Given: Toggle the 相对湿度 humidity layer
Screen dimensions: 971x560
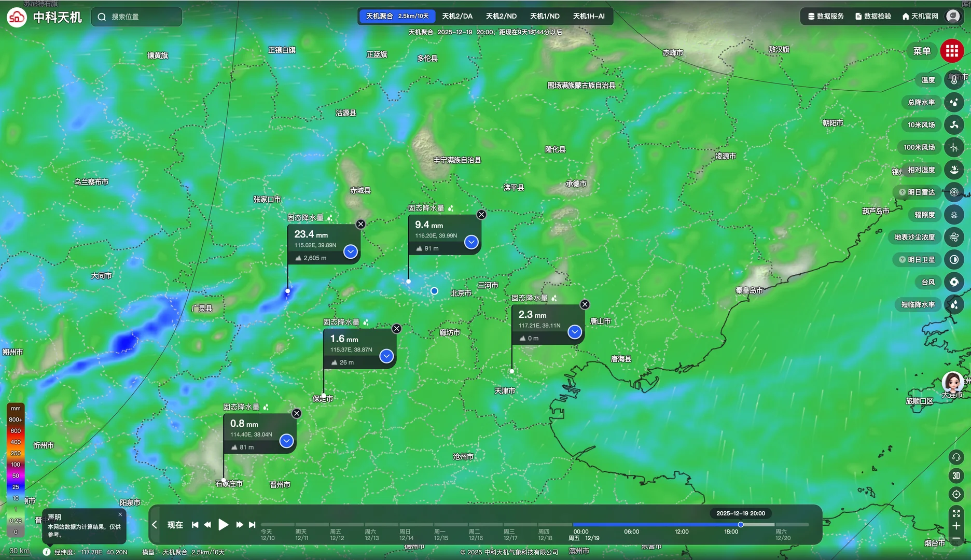Looking at the screenshot, I should coord(954,170).
